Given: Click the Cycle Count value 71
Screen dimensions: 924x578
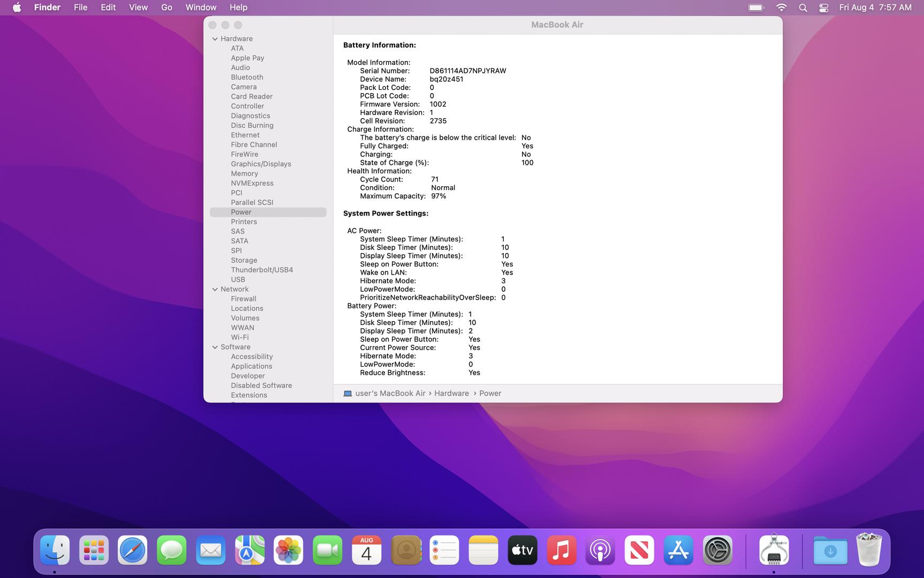Looking at the screenshot, I should [x=435, y=179].
